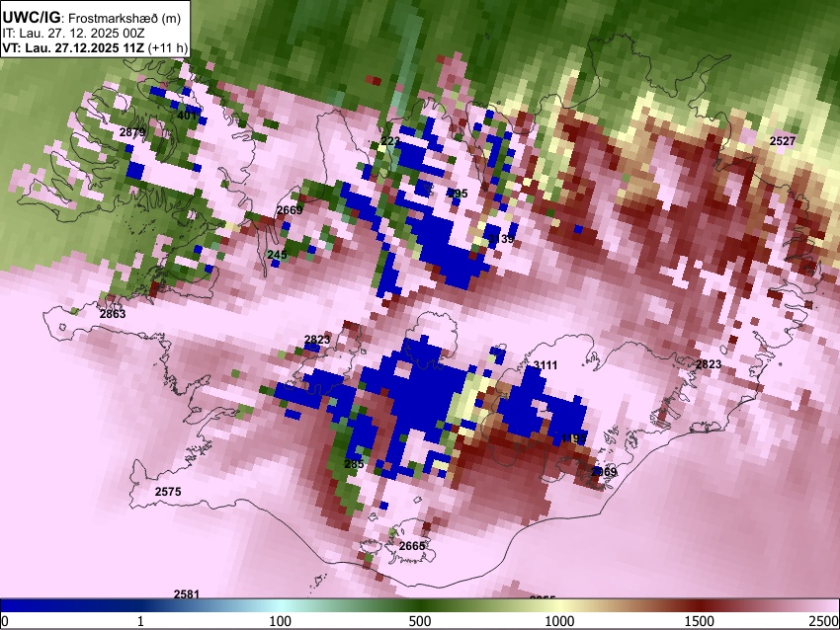
Task: Select the 'IT: Lau. 27. 12. 2025 00Z' line
Action: point(73,34)
